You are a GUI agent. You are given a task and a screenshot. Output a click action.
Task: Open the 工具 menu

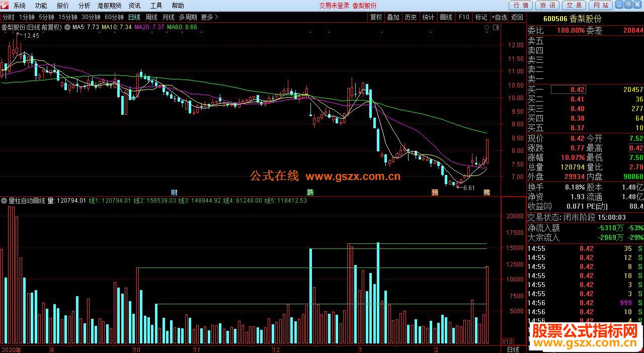pos(156,6)
